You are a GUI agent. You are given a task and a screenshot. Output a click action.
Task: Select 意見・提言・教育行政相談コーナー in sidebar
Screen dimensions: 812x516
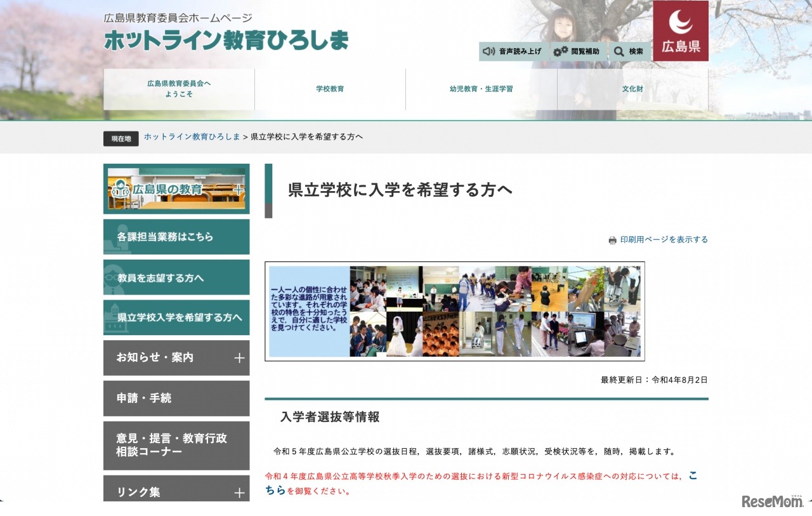[x=176, y=446]
